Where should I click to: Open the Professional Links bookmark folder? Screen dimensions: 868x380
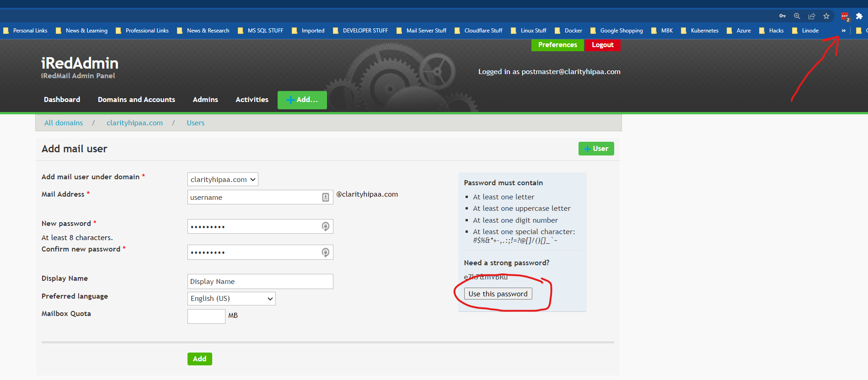tap(142, 31)
